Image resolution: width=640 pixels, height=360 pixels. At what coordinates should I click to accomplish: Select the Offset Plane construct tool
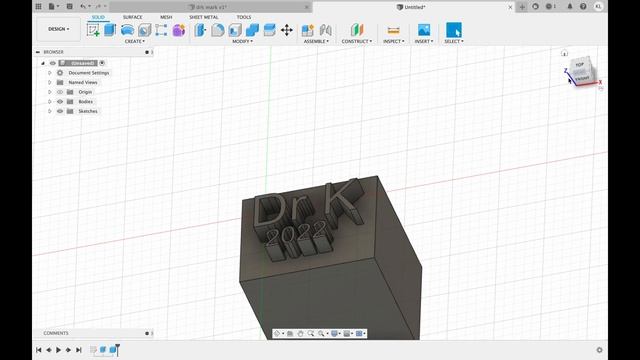pyautogui.click(x=357, y=30)
